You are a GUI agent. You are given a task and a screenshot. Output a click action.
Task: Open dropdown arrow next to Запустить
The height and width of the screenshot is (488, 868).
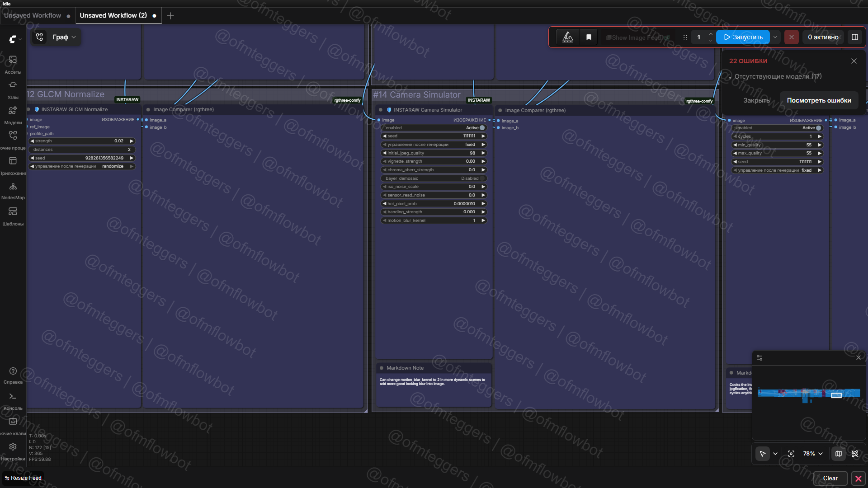[775, 38]
